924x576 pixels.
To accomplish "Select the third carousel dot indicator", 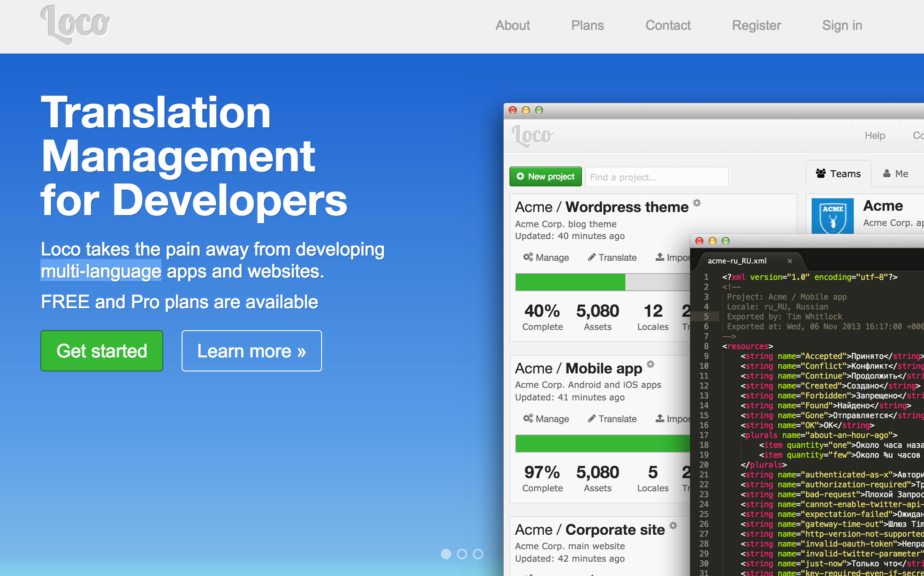I will (x=478, y=554).
